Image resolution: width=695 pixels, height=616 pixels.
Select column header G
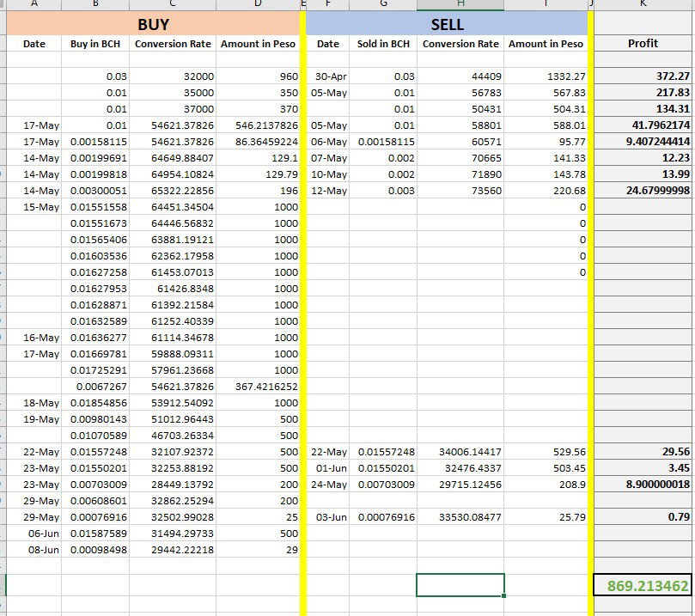click(x=383, y=4)
